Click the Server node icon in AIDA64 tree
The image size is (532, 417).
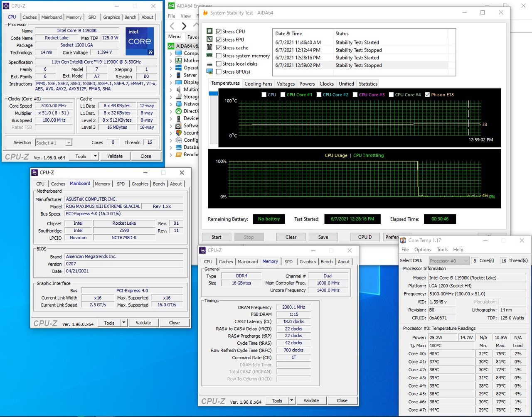pos(179,75)
